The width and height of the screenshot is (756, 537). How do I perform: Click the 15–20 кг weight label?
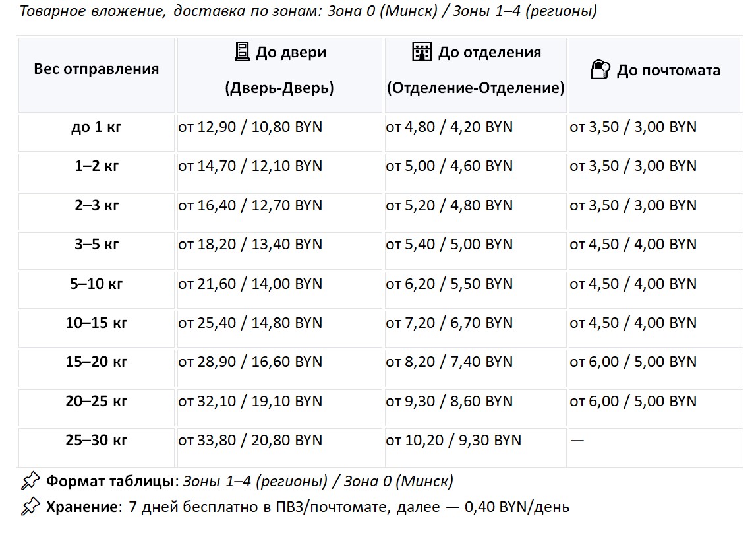pos(96,362)
